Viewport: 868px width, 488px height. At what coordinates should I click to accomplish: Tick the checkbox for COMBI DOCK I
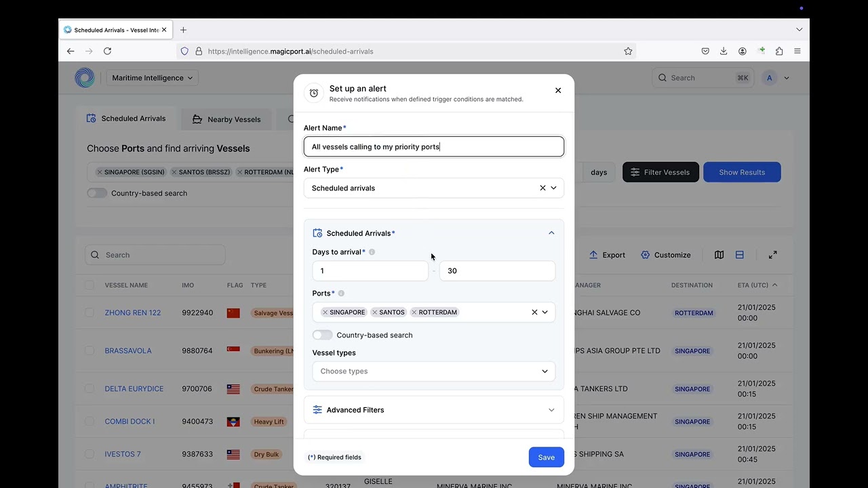point(90,421)
